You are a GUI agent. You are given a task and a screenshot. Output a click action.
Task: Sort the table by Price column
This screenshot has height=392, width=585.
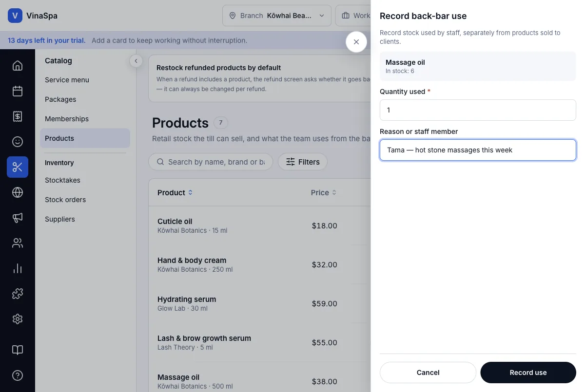[324, 192]
